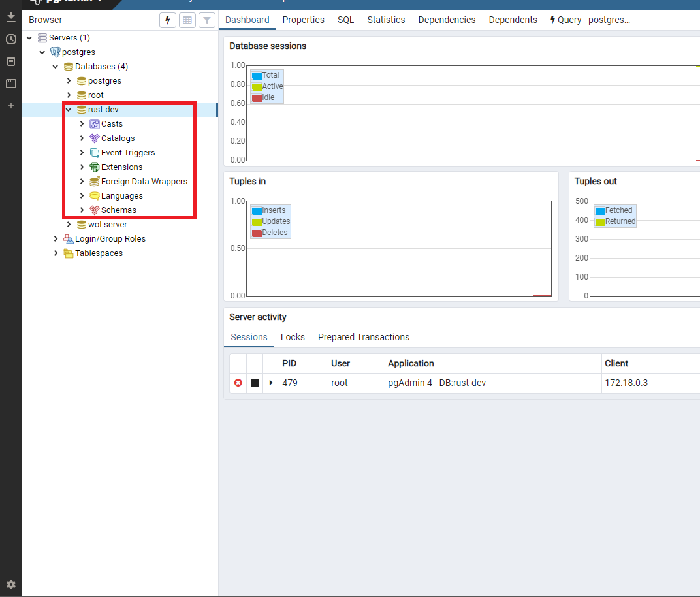The image size is (700, 597).
Task: Collapse the postgres server node
Action: pos(42,52)
